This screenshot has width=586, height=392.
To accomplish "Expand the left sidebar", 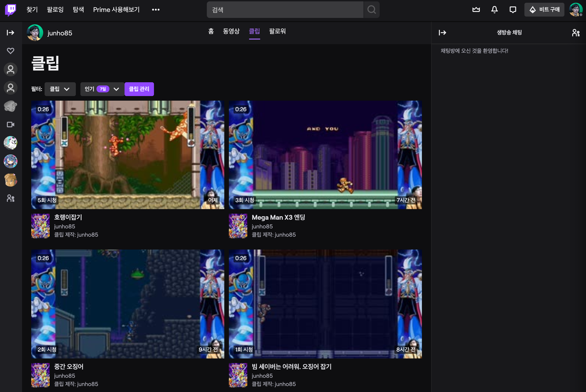I will 11,32.
